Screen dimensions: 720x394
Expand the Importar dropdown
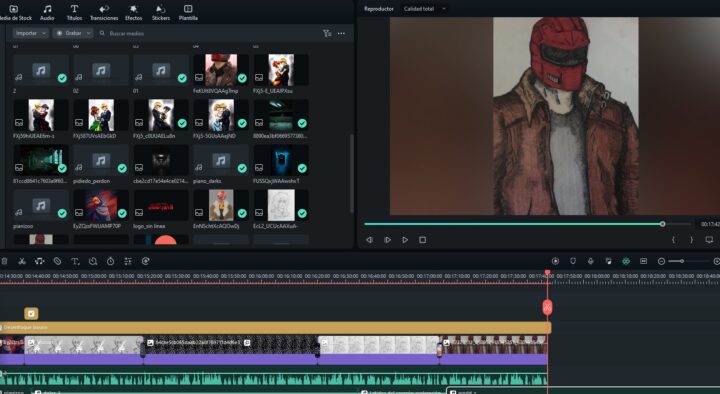[x=30, y=33]
